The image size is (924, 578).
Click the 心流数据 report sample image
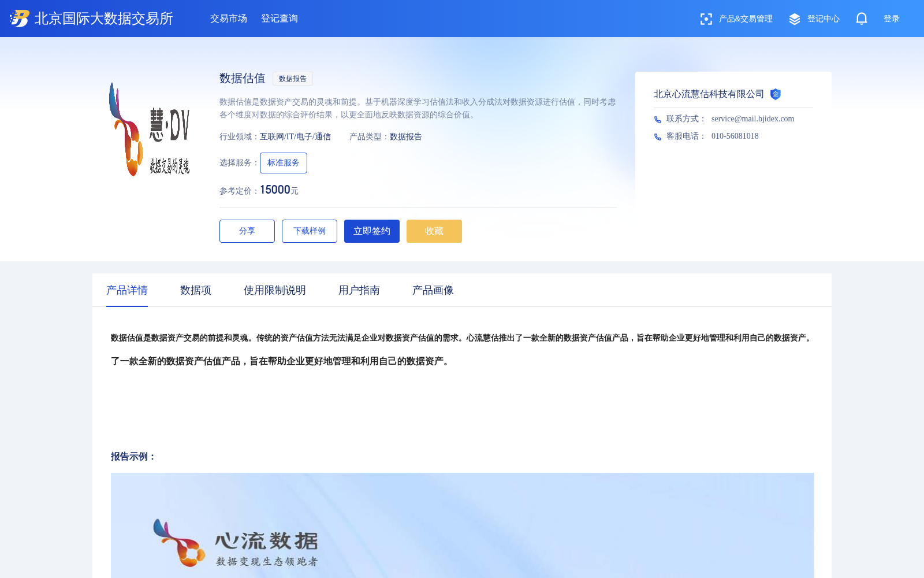(463, 525)
